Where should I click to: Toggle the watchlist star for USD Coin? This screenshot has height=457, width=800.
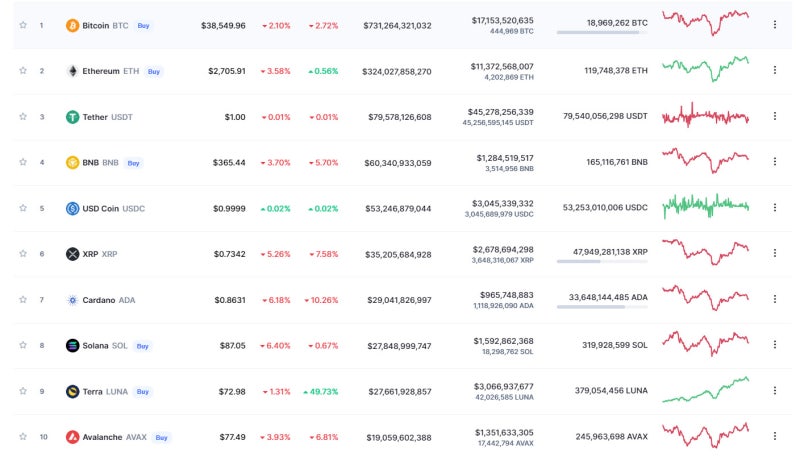tap(23, 208)
